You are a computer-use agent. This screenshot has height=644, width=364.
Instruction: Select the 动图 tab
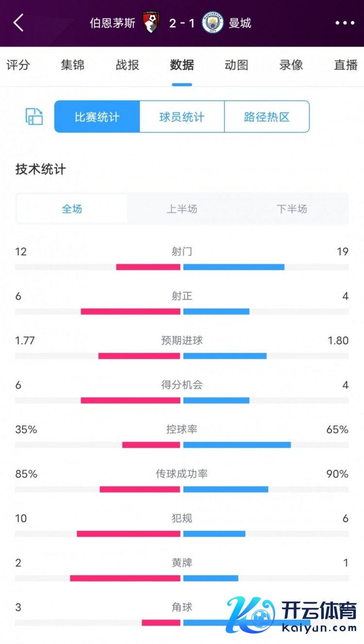[236, 65]
